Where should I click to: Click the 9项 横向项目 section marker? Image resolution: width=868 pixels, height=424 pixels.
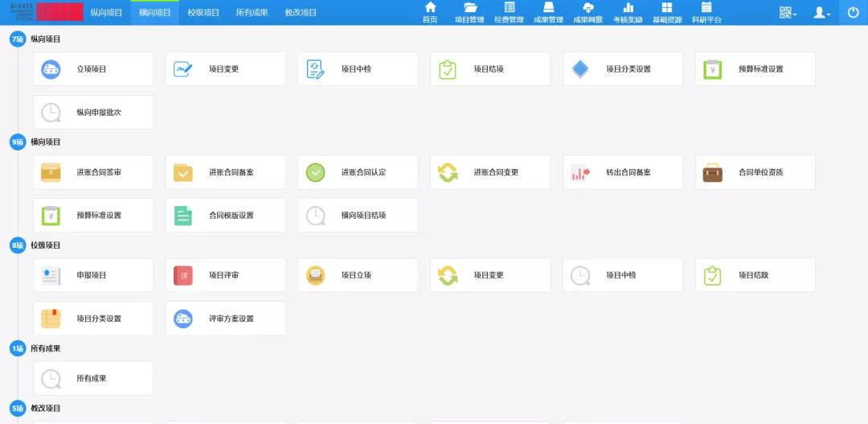click(x=18, y=142)
